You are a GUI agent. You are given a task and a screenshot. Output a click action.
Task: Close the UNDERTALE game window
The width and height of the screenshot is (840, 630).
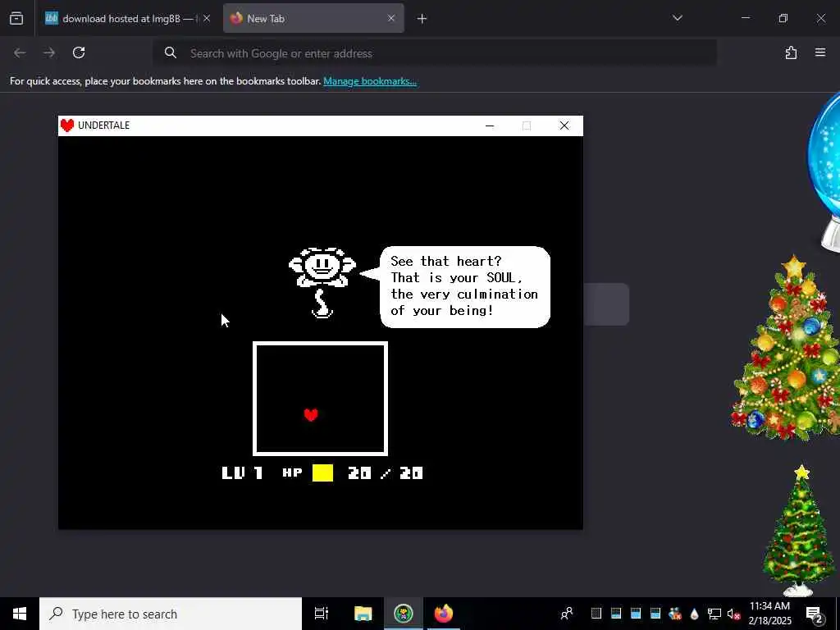click(564, 126)
